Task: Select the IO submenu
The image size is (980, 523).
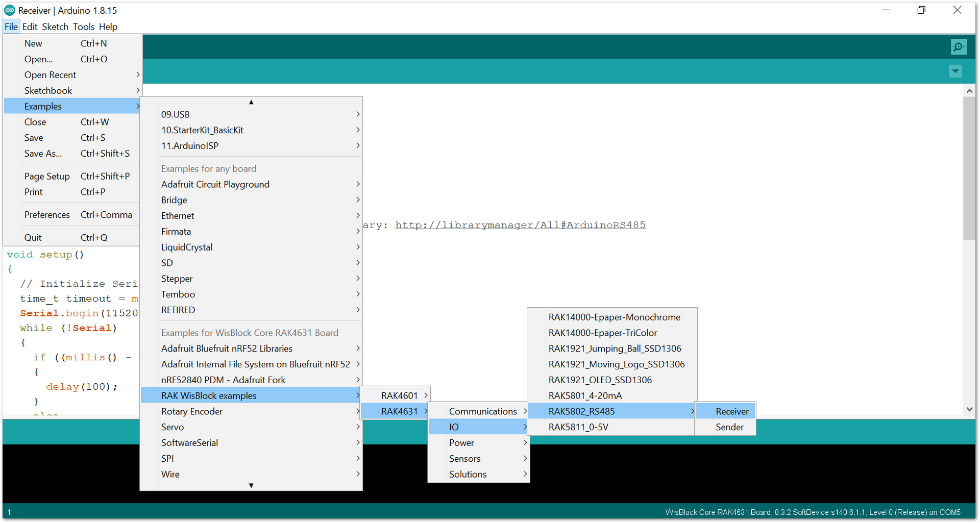Action: 479,427
